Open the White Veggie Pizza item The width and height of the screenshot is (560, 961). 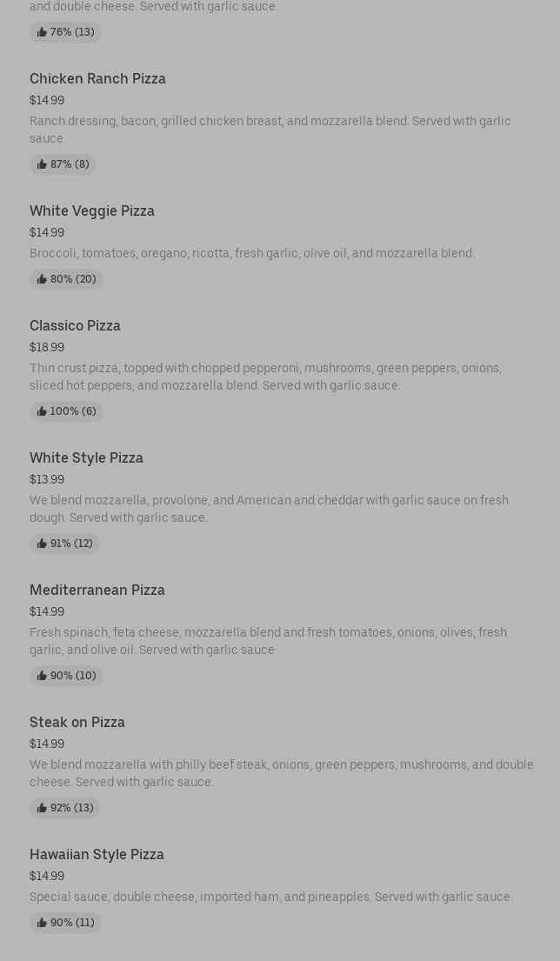click(91, 210)
